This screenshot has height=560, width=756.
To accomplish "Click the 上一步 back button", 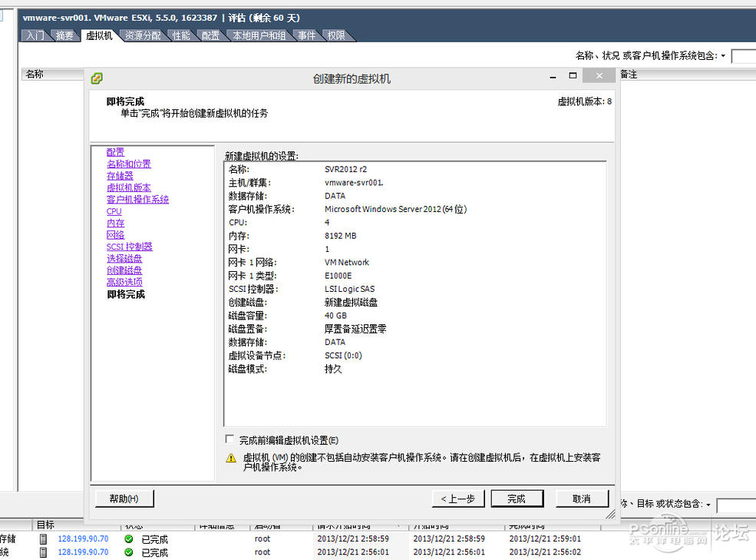I will [457, 499].
